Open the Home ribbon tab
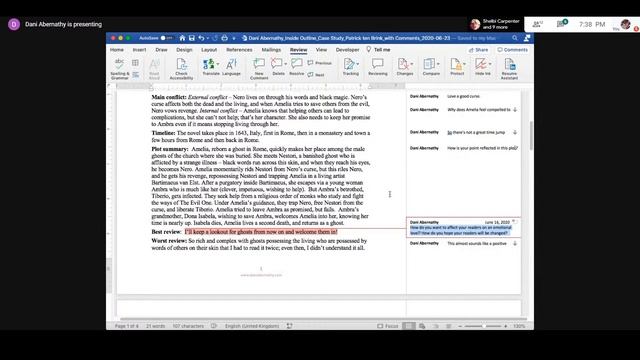 pyautogui.click(x=117, y=49)
